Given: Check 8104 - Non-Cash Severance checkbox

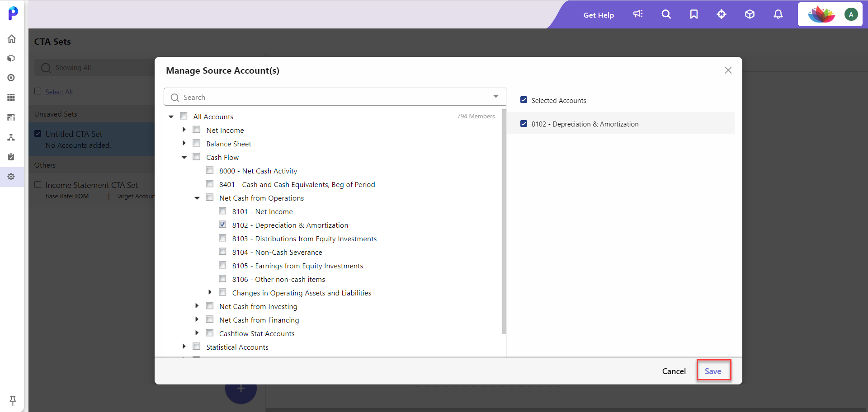Looking at the screenshot, I should click(223, 252).
